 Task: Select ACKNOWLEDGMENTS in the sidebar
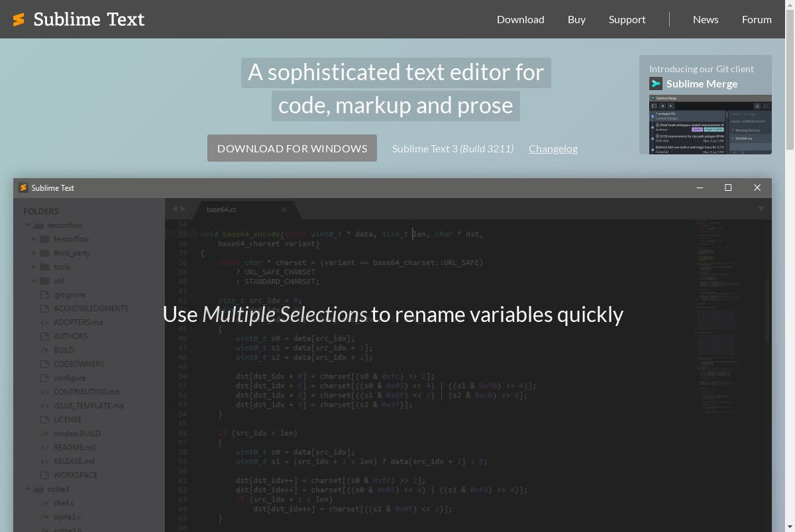pos(91,309)
